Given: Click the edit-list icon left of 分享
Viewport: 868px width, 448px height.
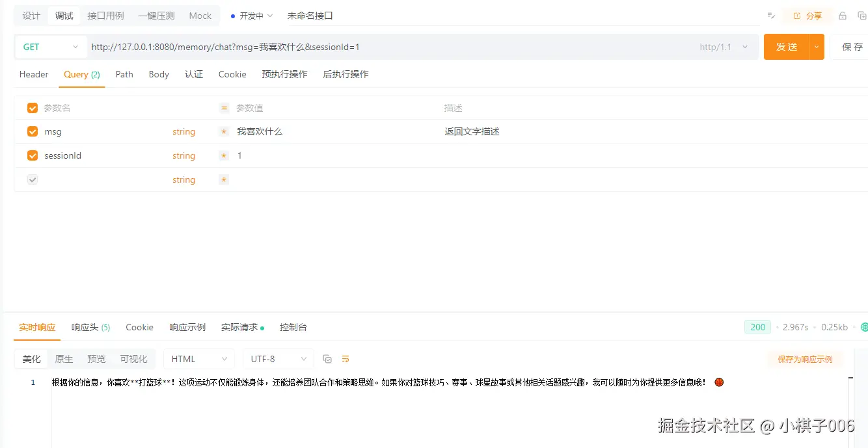Looking at the screenshot, I should [771, 16].
